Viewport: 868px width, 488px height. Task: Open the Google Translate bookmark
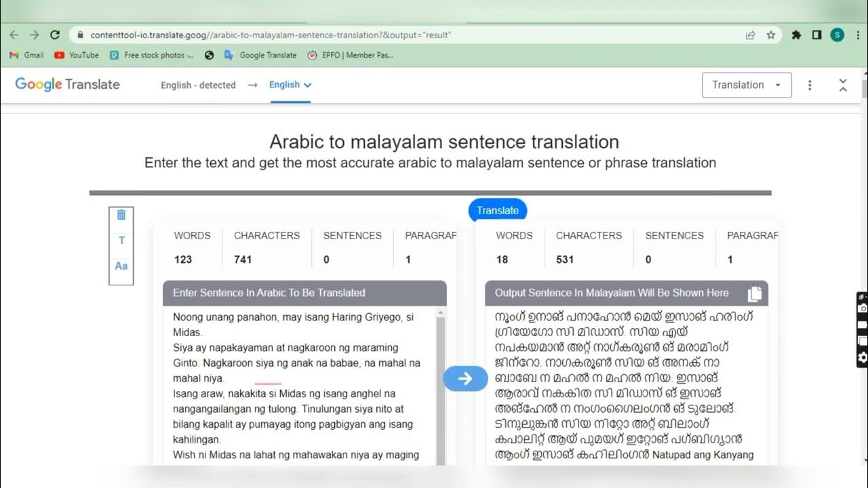(x=260, y=55)
